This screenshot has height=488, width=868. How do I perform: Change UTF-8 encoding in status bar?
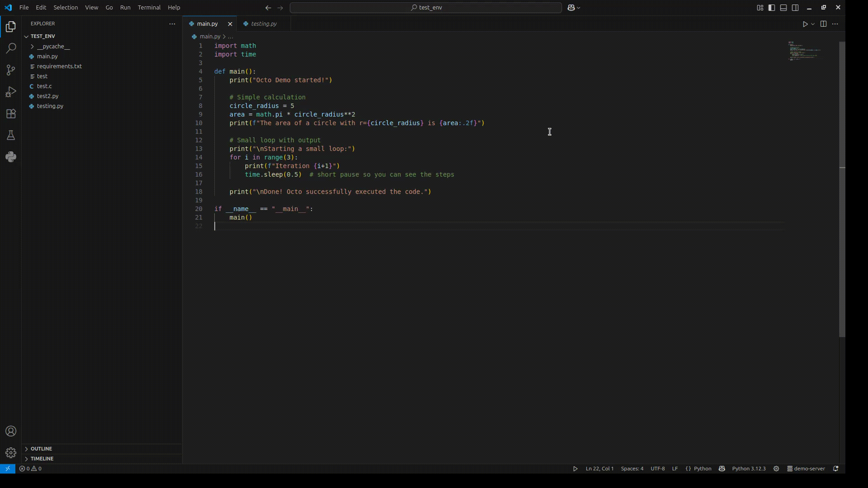click(x=657, y=469)
